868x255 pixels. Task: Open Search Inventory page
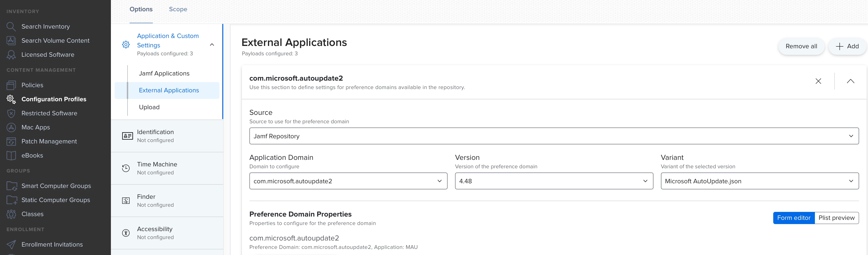pyautogui.click(x=45, y=26)
